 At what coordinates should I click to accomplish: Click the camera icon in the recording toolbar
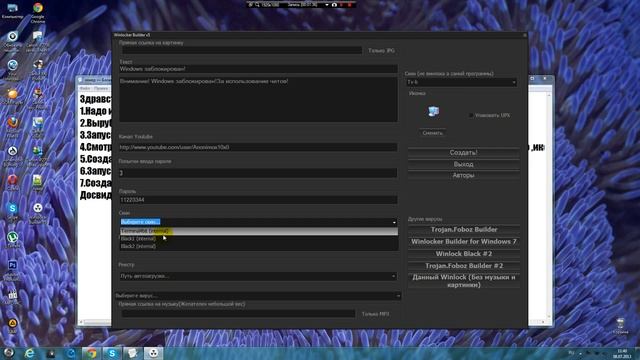(x=334, y=5)
